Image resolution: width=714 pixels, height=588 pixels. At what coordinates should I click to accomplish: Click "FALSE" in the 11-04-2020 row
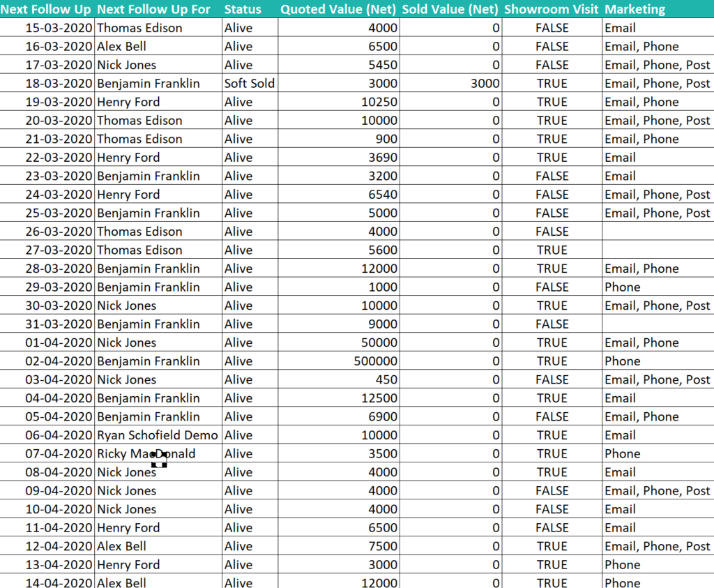552,527
